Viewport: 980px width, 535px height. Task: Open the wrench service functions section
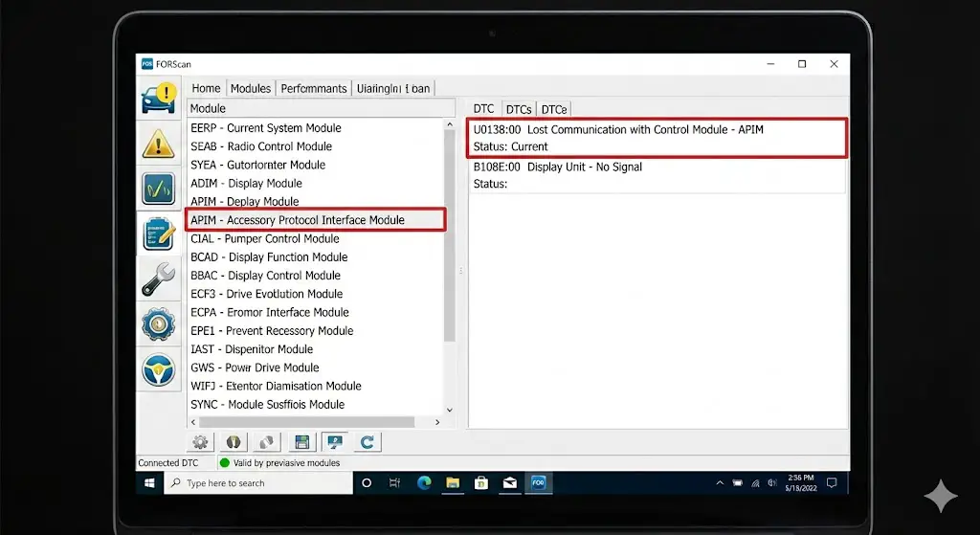[x=159, y=279]
